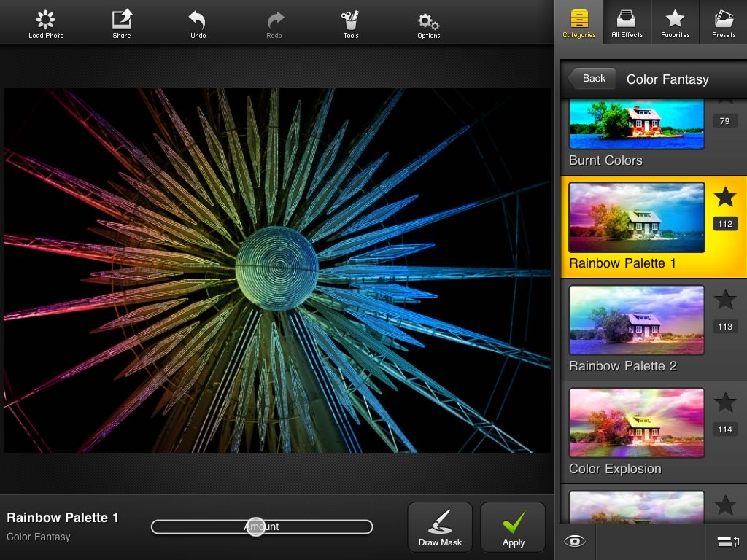The width and height of the screenshot is (747, 560).
Task: Open the Options gears
Action: point(428,21)
